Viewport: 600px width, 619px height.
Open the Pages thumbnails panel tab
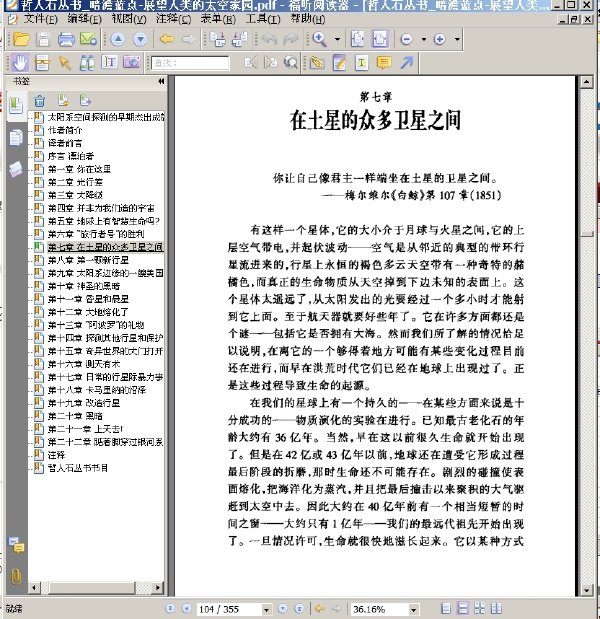coord(16,138)
